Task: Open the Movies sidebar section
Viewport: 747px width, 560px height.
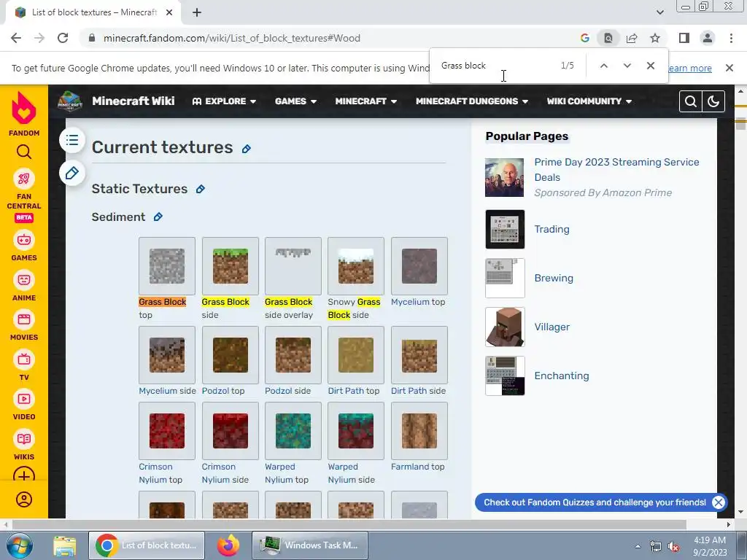Action: [24, 326]
